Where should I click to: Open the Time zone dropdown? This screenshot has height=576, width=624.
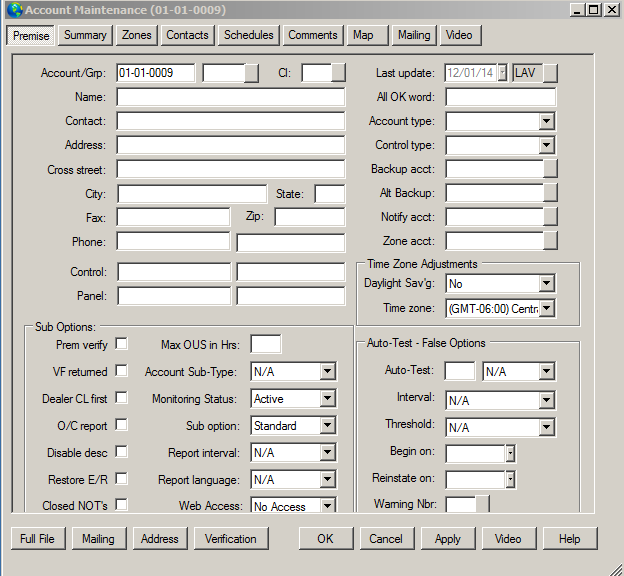click(x=546, y=308)
